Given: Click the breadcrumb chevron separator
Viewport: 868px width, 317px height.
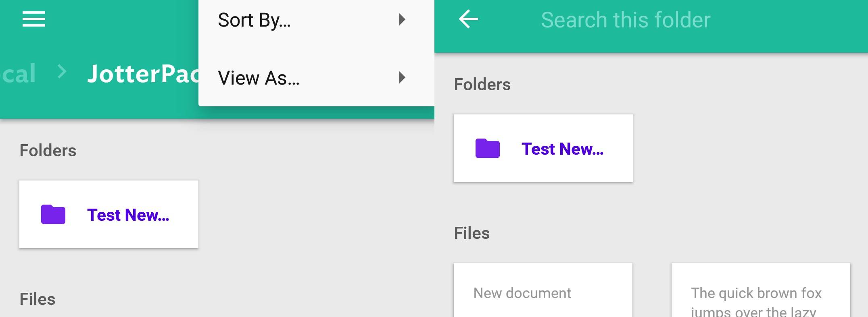Looking at the screenshot, I should 62,72.
